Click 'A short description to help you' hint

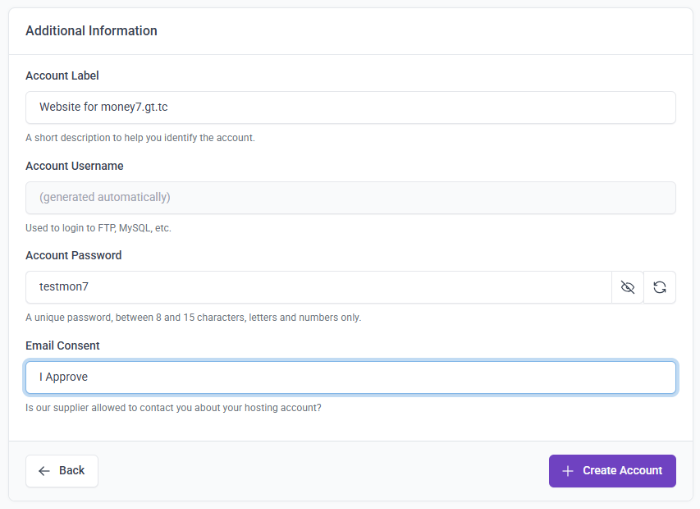point(140,138)
